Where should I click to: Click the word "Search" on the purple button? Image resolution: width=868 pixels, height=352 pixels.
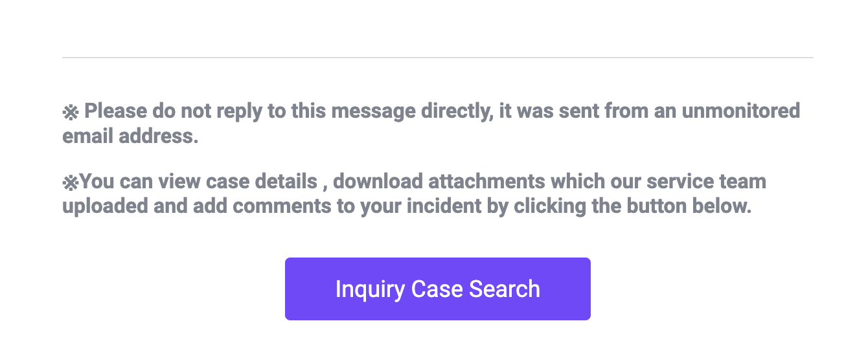click(x=505, y=289)
